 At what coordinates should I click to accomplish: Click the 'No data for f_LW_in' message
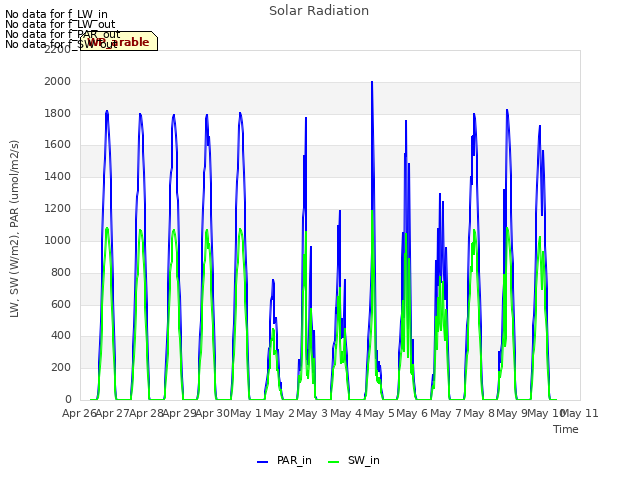coord(56,15)
